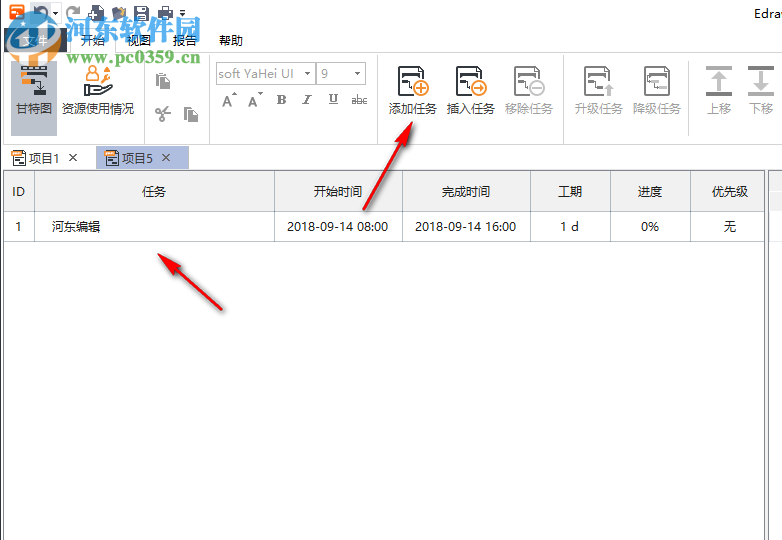Click the ID column header

(19, 191)
